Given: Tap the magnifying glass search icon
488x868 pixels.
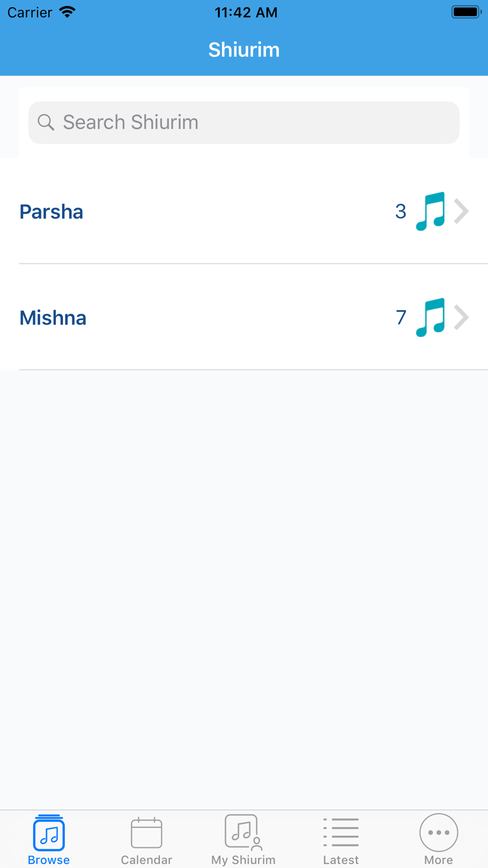Looking at the screenshot, I should [46, 123].
